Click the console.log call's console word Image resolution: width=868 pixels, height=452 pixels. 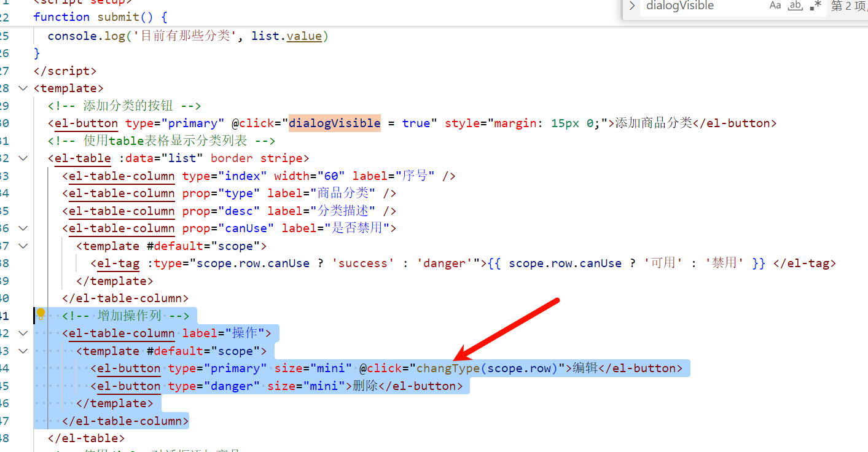coord(72,36)
